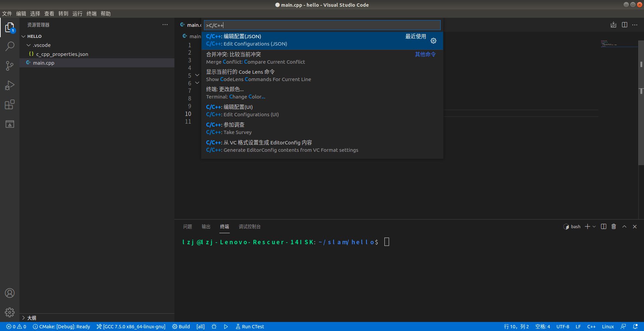The height and width of the screenshot is (331, 644).
Task: Open the 文件 menu
Action: pyautogui.click(x=7, y=14)
